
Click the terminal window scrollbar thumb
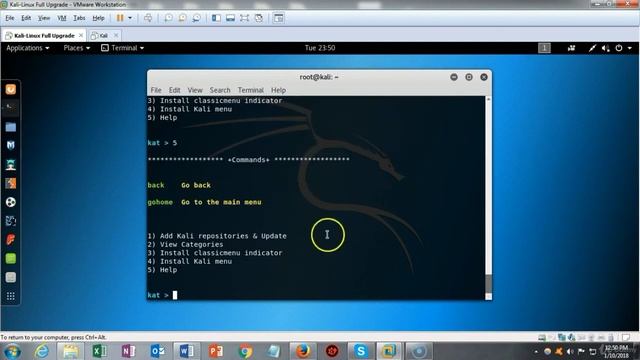click(488, 284)
